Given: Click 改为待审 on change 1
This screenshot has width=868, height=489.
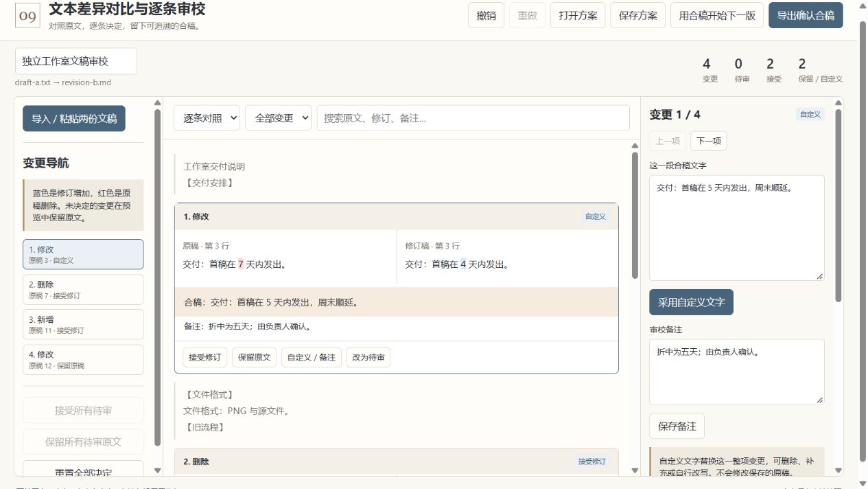Looking at the screenshot, I should tap(368, 357).
